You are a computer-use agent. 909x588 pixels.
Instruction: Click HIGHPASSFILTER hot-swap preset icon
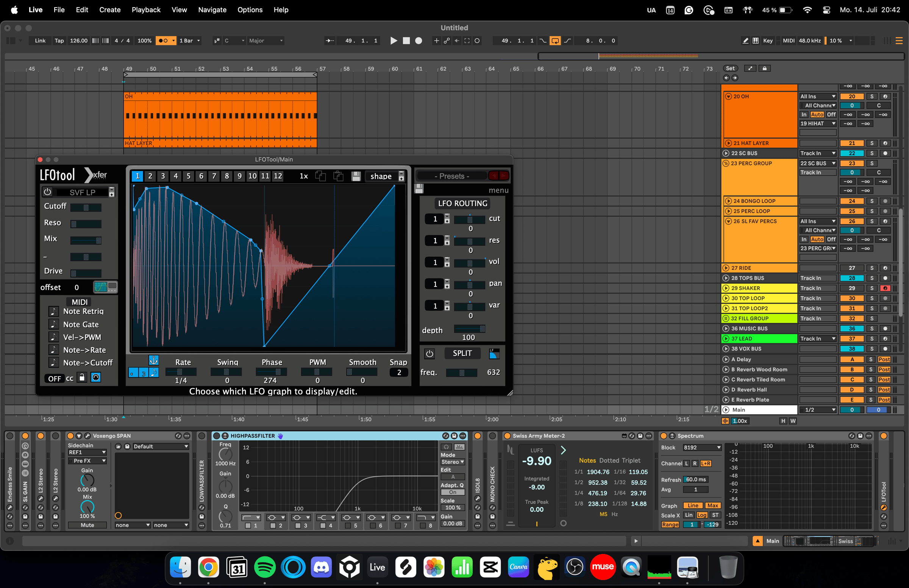click(x=445, y=436)
